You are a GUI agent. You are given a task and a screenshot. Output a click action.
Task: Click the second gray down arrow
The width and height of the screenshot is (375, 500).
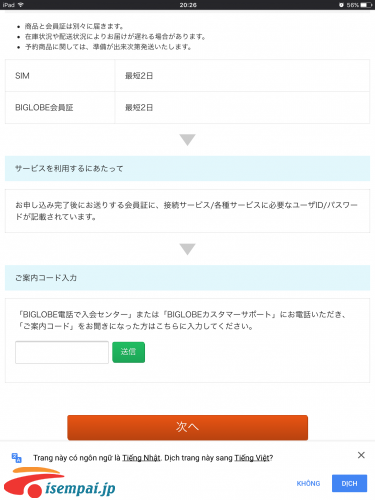(x=187, y=249)
